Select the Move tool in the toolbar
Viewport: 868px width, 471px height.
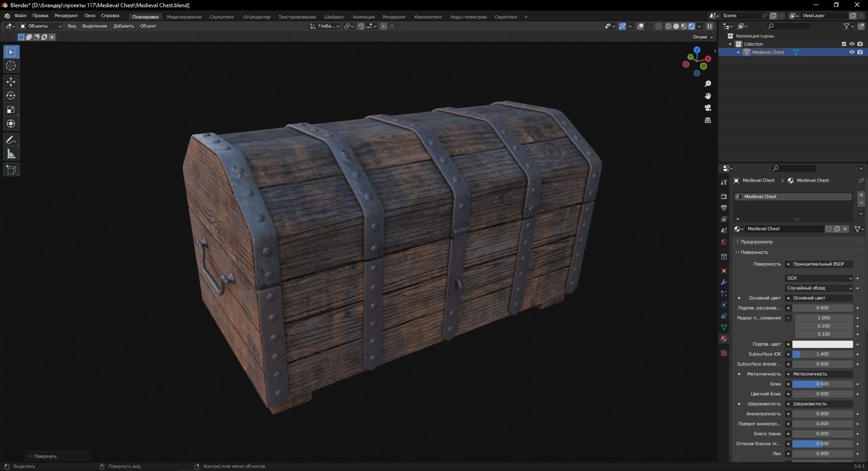point(11,82)
